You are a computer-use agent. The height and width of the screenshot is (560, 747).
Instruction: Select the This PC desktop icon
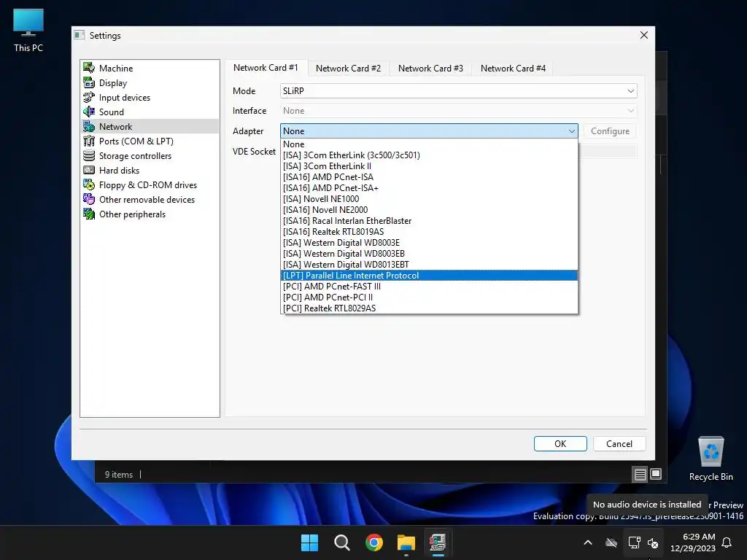(28, 31)
